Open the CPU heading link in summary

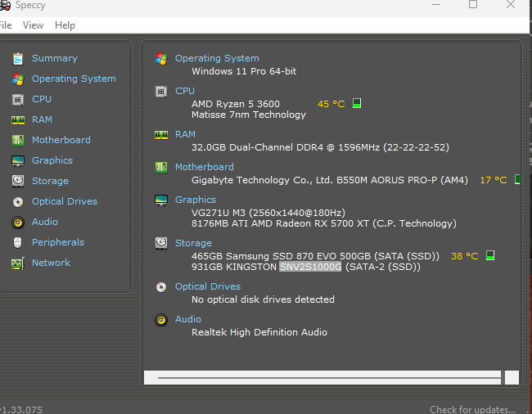185,91
